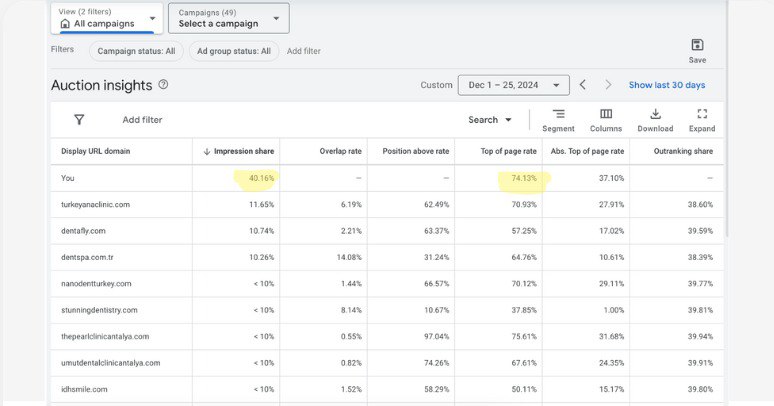Click Show last 30 days link

pyautogui.click(x=667, y=85)
